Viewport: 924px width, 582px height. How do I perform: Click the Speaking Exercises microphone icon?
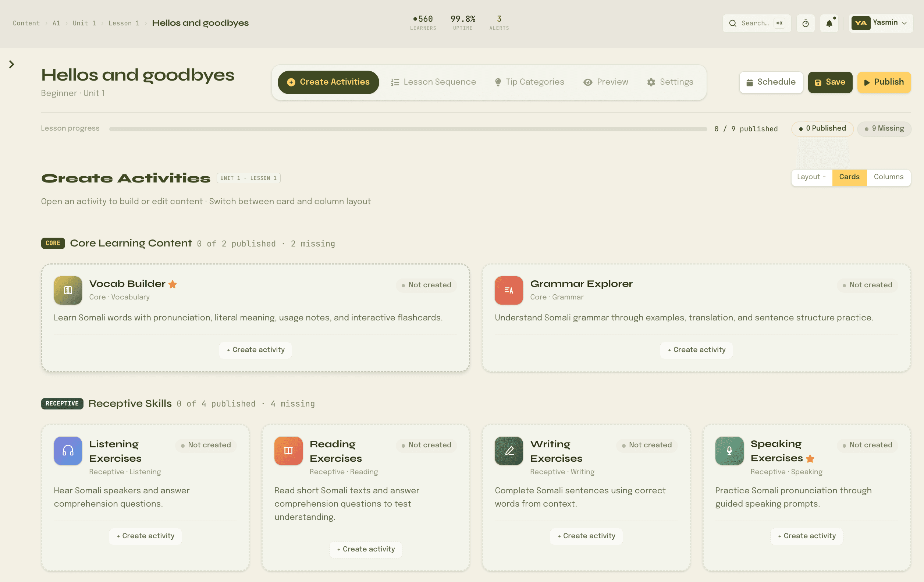(729, 451)
